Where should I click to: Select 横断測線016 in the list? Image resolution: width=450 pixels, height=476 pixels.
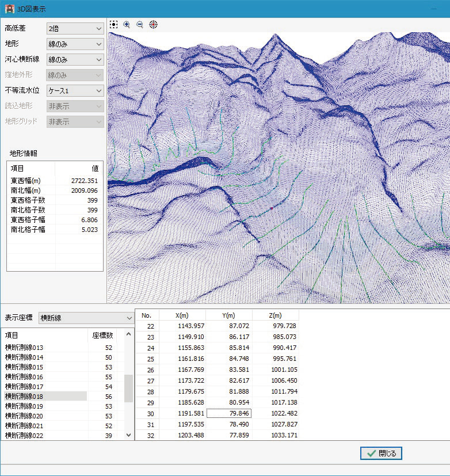[24, 377]
